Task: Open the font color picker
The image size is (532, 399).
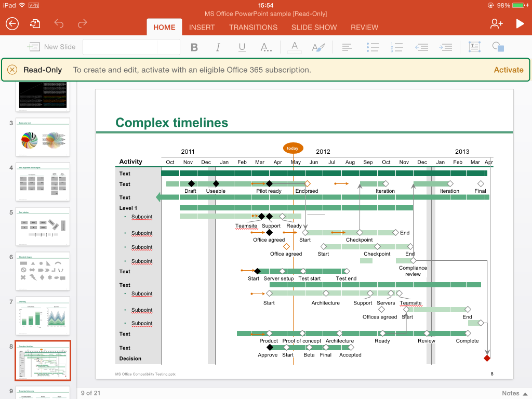Action: pyautogui.click(x=295, y=47)
